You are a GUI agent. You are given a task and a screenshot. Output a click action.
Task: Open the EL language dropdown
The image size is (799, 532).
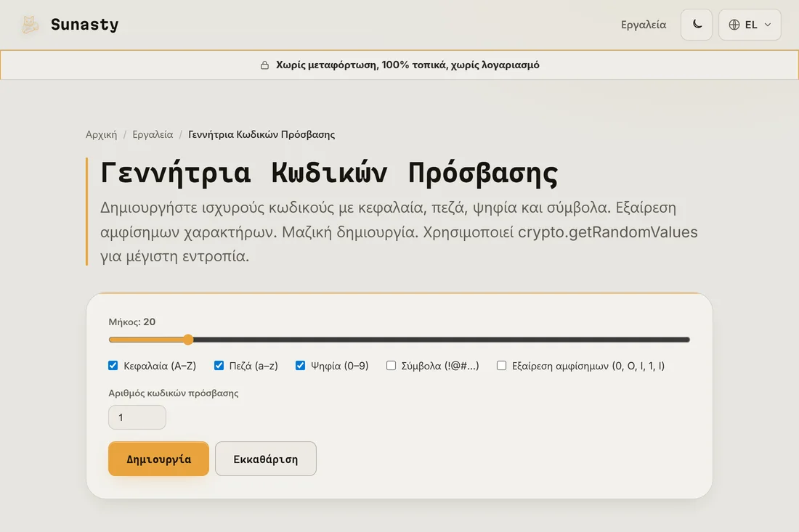[x=750, y=25]
